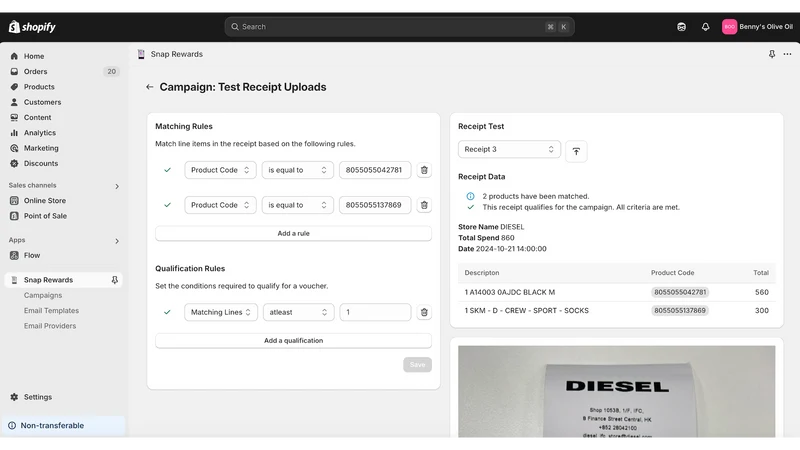The width and height of the screenshot is (800, 450).
Task: Open Content in the sidebar
Action: [x=37, y=117]
